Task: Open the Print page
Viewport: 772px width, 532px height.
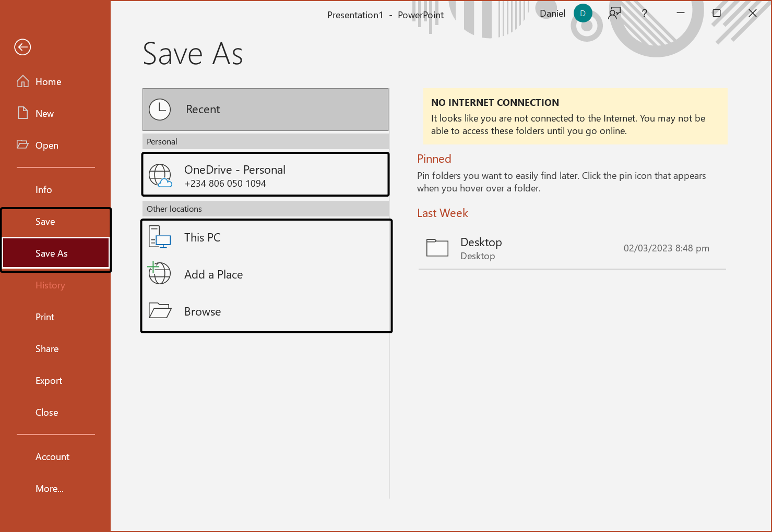Action: tap(45, 317)
